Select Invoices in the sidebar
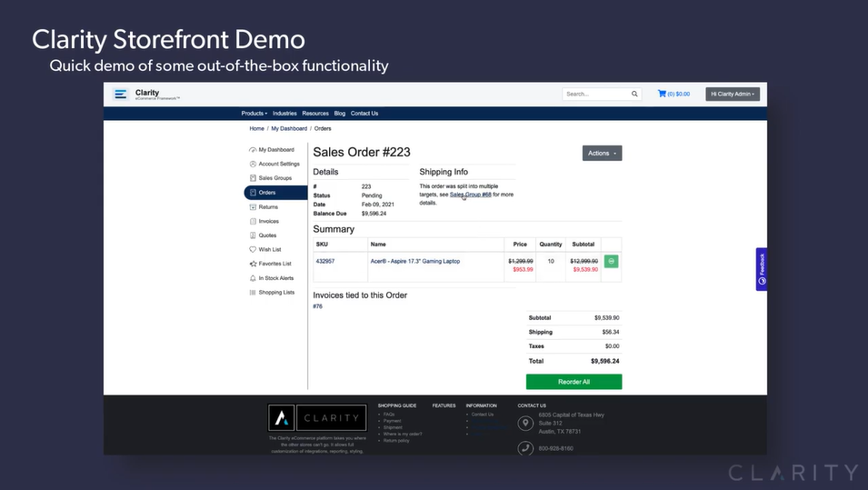868x490 pixels. [x=268, y=222]
